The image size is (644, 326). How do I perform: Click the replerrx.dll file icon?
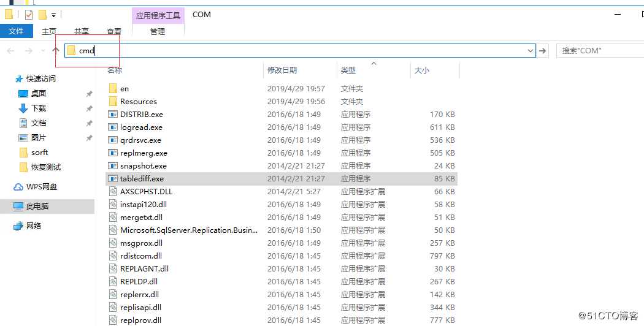pyautogui.click(x=113, y=294)
